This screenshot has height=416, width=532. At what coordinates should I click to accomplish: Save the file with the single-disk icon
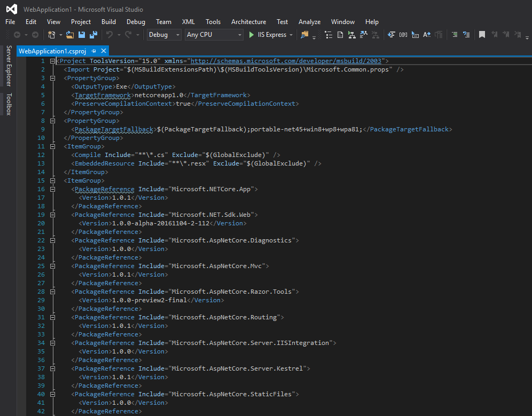(81, 35)
